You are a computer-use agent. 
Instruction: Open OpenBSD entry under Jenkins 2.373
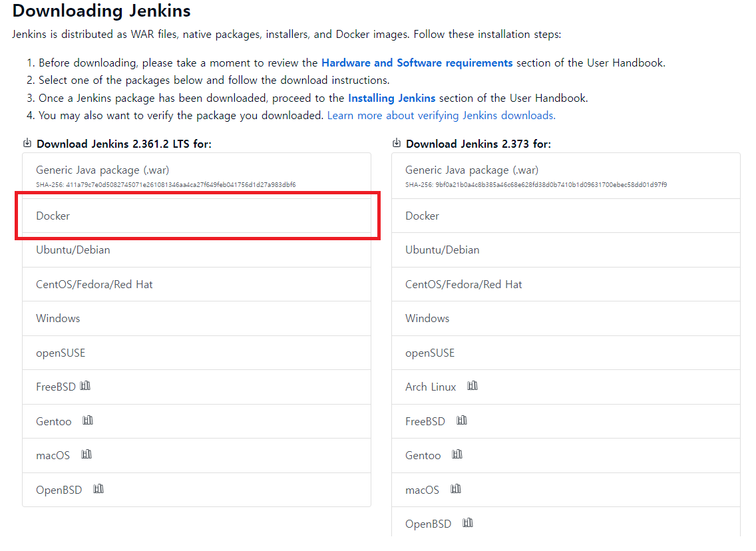point(566,522)
